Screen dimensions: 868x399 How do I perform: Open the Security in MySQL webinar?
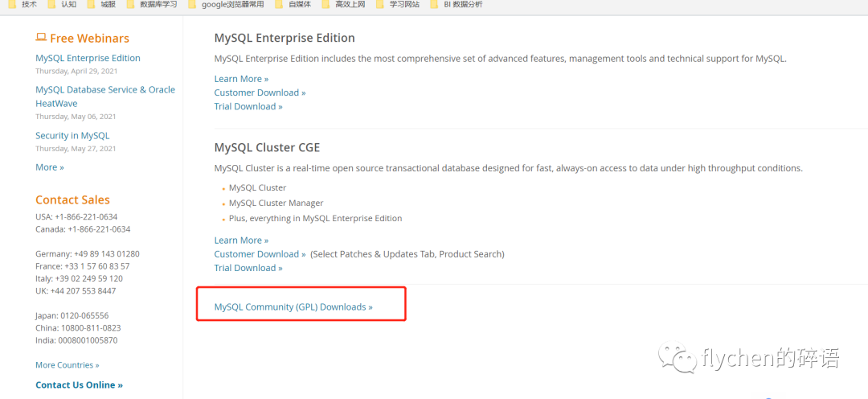(x=72, y=136)
